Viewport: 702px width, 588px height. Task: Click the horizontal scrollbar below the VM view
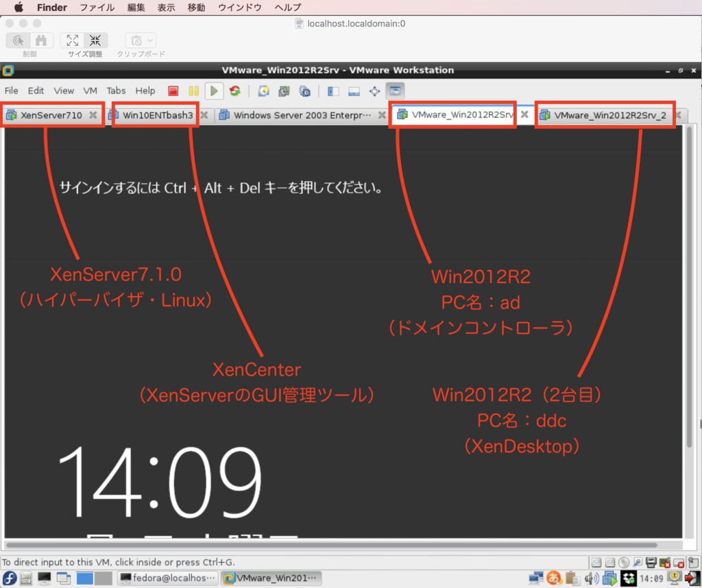[x=331, y=545]
